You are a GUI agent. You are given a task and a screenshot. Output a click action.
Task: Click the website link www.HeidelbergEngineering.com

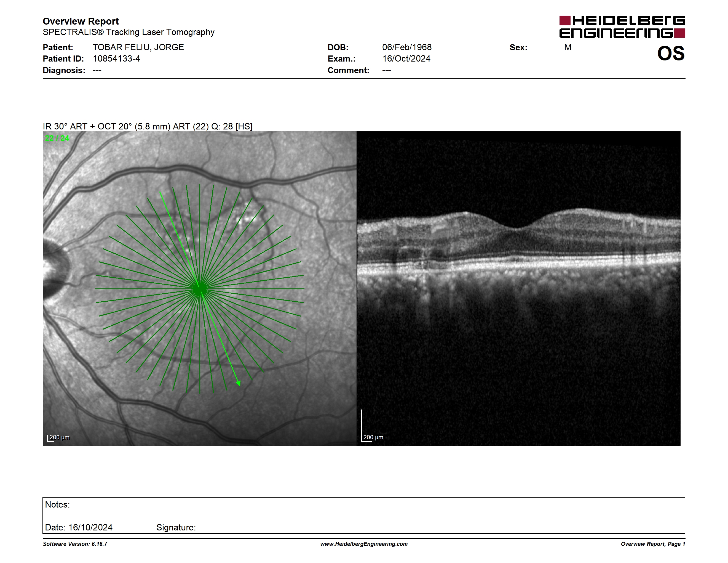pyautogui.click(x=364, y=544)
